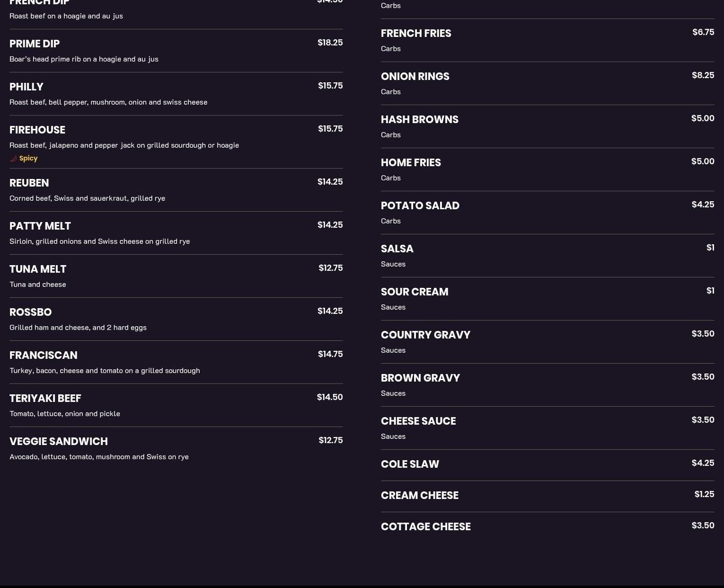Open the Rossbo sandwich item
This screenshot has height=588, width=724.
click(x=31, y=312)
